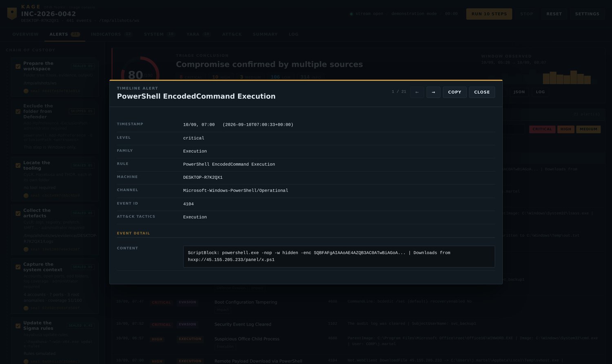The width and height of the screenshot is (612, 364).
Task: Click the RUN 10 STEPS button
Action: [x=489, y=14]
